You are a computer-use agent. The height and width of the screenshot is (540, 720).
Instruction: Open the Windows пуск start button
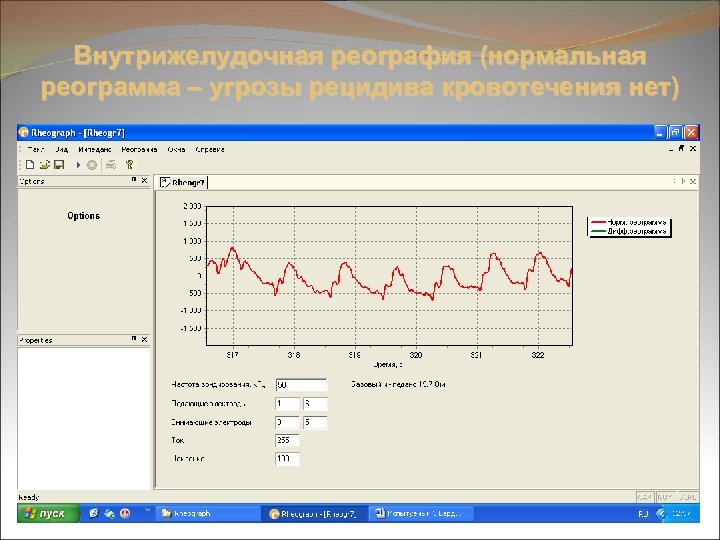(x=48, y=513)
